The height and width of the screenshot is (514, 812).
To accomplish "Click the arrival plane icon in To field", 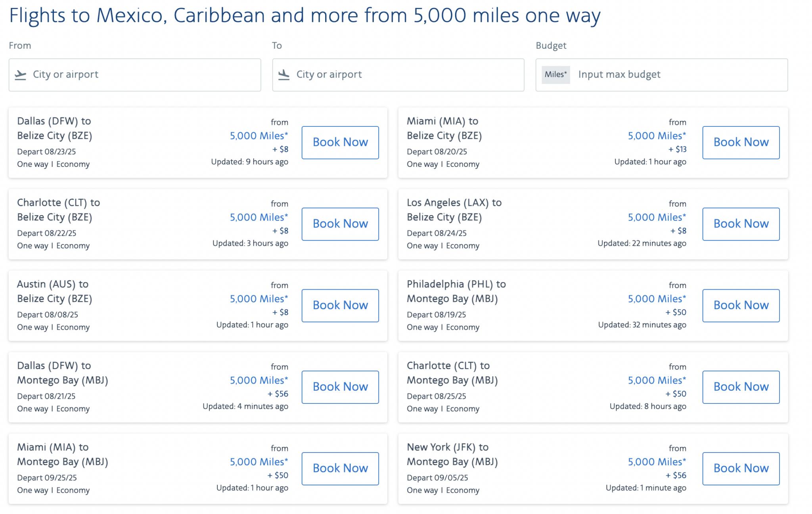I will coord(284,75).
